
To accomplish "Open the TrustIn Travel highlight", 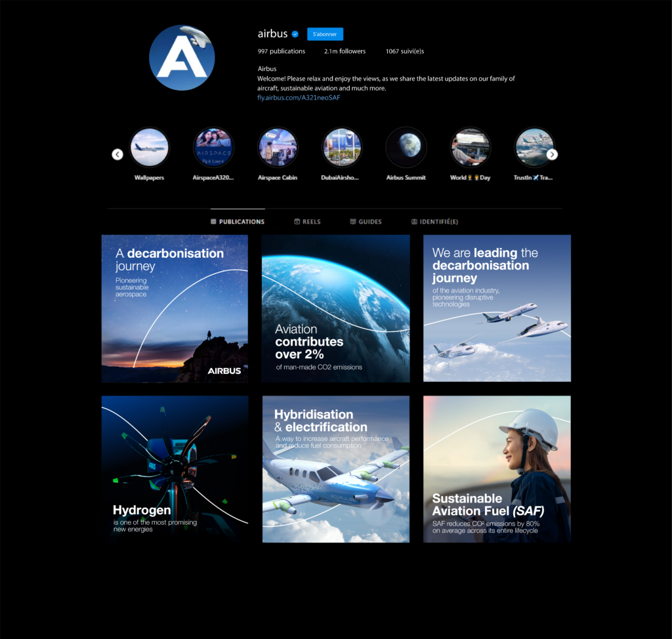I will point(534,148).
